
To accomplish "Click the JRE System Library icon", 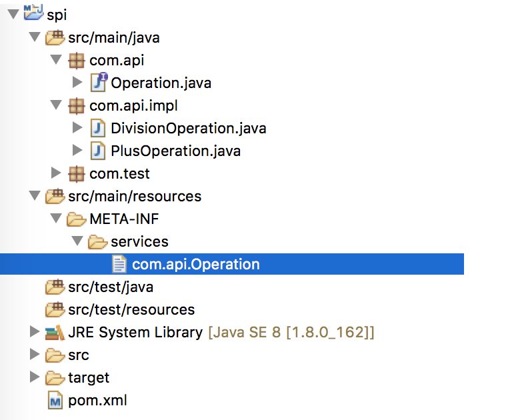I will pos(55,332).
